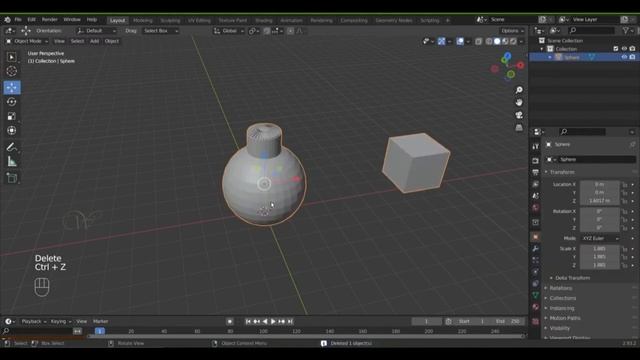Select the Transform tool
The image size is (640, 360).
pyautogui.click(x=12, y=131)
